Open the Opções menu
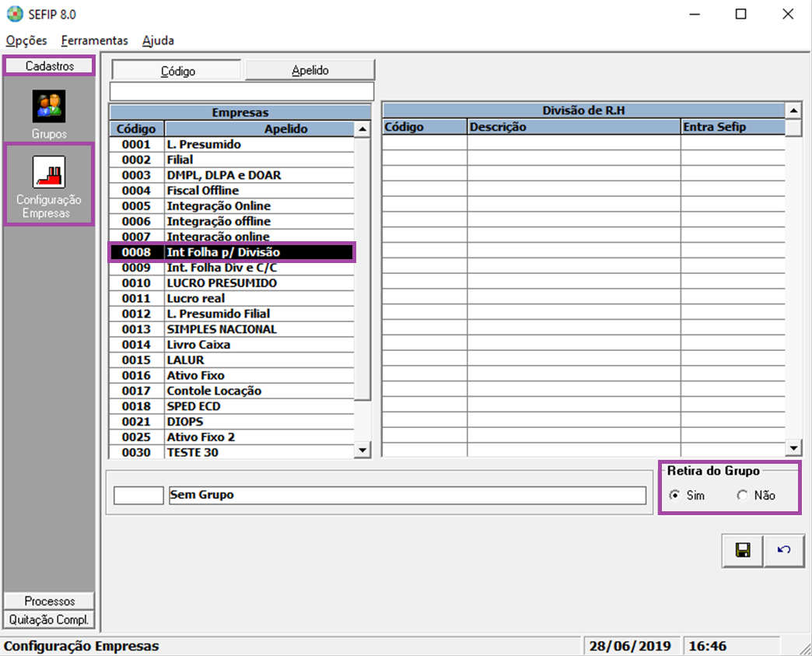 pos(26,40)
